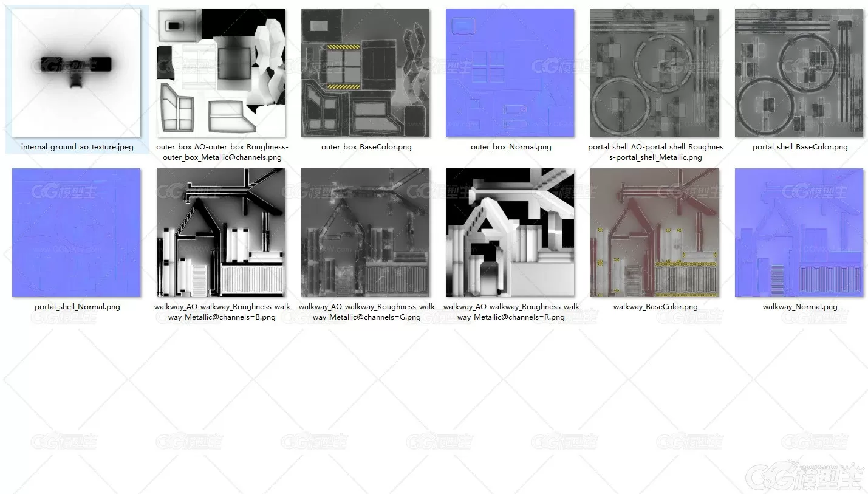Click the walkway file name ending channels=R.png
Viewport: 868px width, 494px height.
point(511,312)
